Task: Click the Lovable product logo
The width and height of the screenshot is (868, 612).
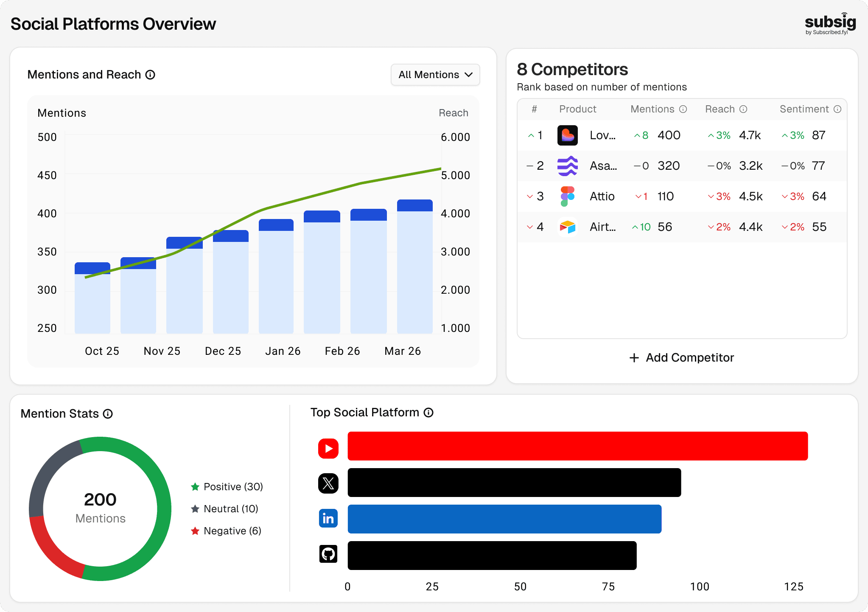Action: 567,135
